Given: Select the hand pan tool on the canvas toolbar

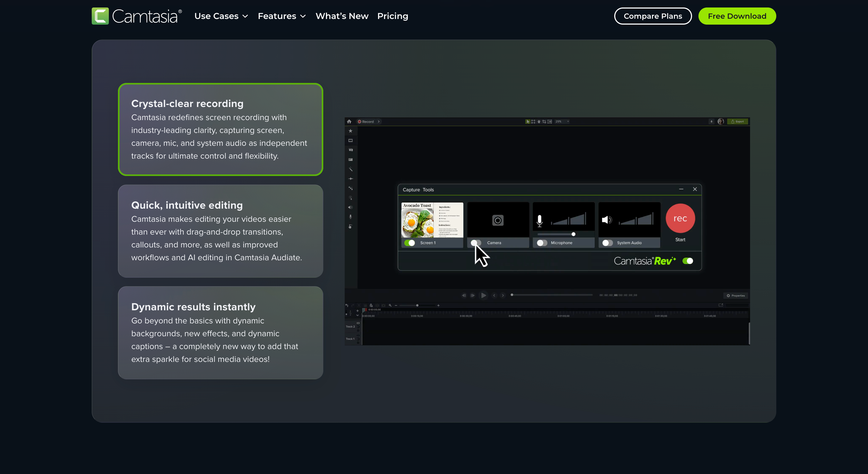Looking at the screenshot, I should (539, 122).
